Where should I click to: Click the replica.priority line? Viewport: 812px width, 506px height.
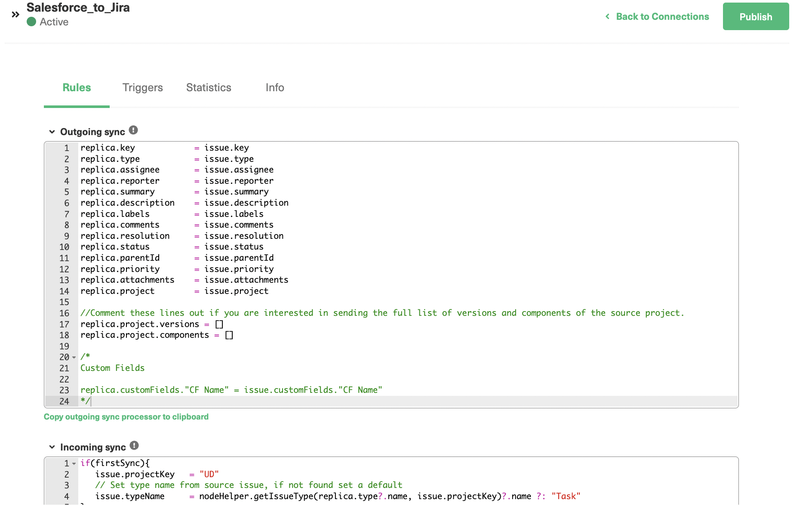coord(177,269)
